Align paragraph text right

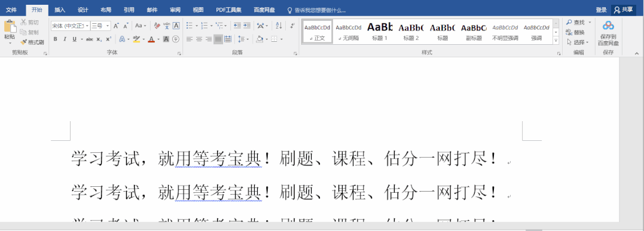pyautogui.click(x=209, y=39)
